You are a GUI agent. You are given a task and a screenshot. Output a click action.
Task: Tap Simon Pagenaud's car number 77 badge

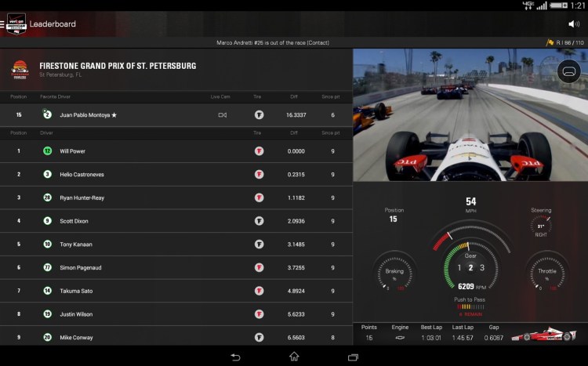(x=47, y=267)
